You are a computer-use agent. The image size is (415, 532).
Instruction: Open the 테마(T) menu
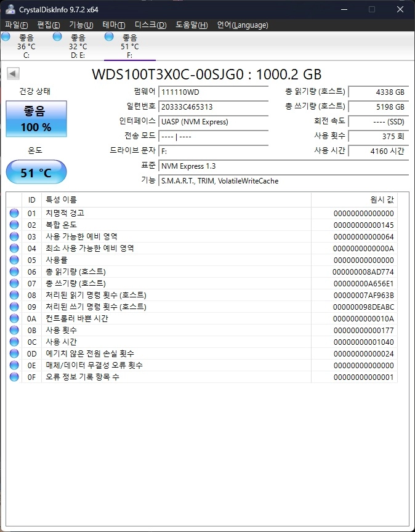[x=114, y=25]
